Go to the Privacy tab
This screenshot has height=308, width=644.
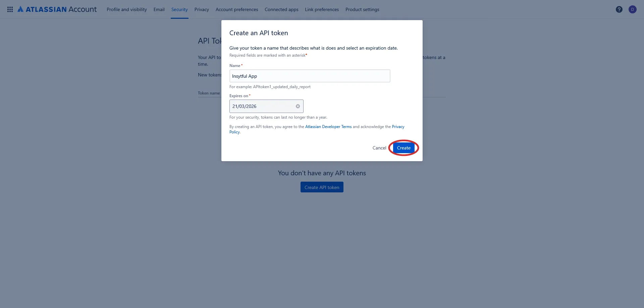(202, 9)
